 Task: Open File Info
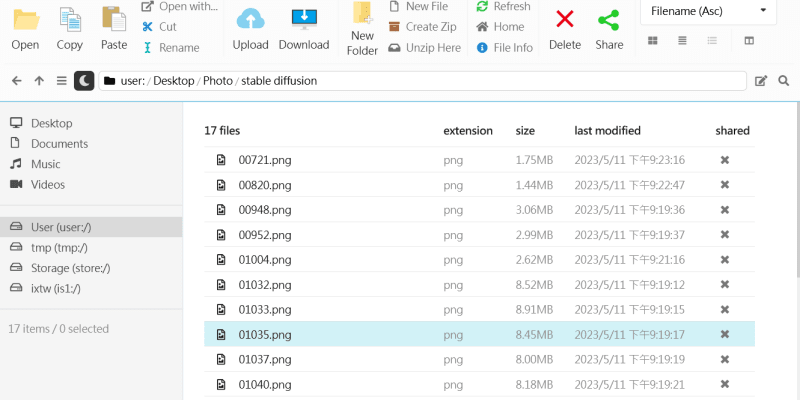[x=505, y=47]
